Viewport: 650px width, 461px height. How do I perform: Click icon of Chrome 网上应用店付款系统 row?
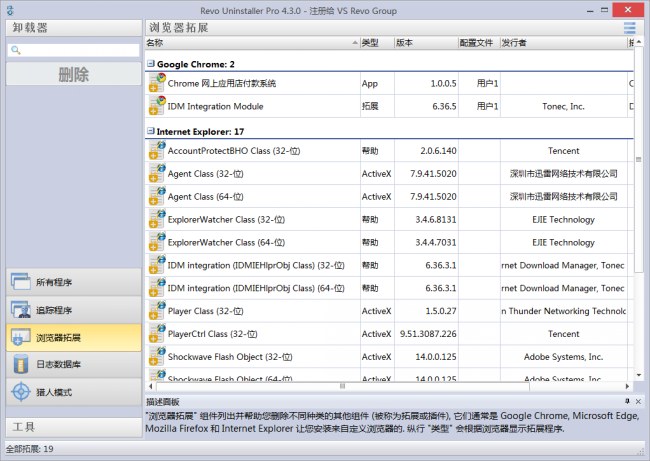(x=157, y=83)
